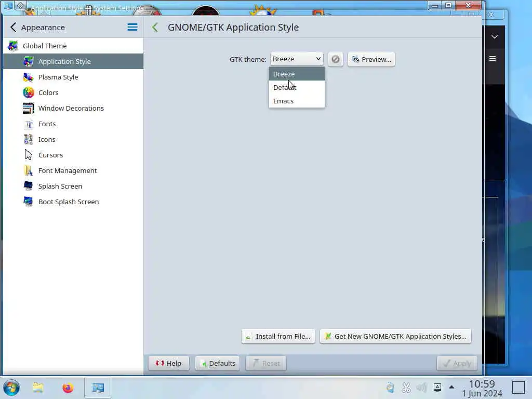Launch Firefox from the taskbar

pyautogui.click(x=68, y=388)
